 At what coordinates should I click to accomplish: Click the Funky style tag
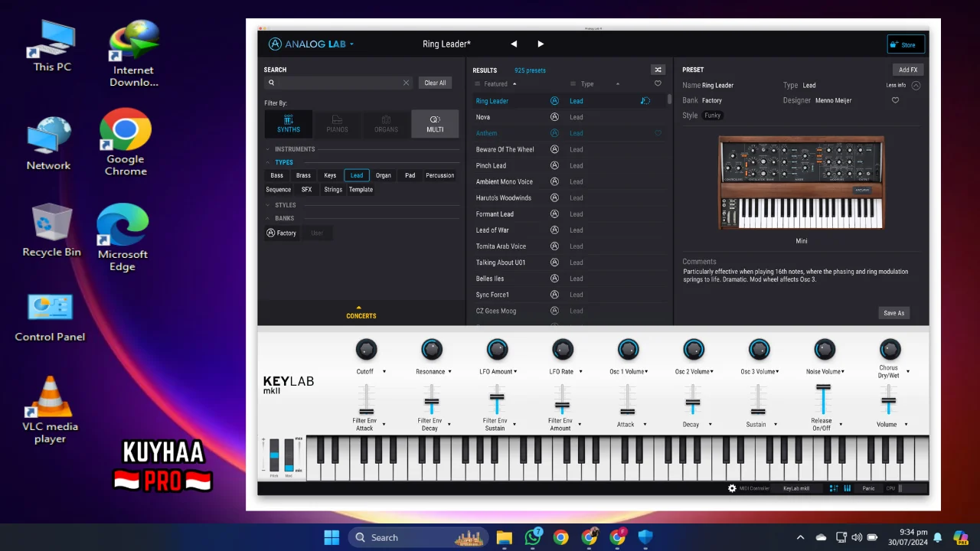click(x=713, y=116)
